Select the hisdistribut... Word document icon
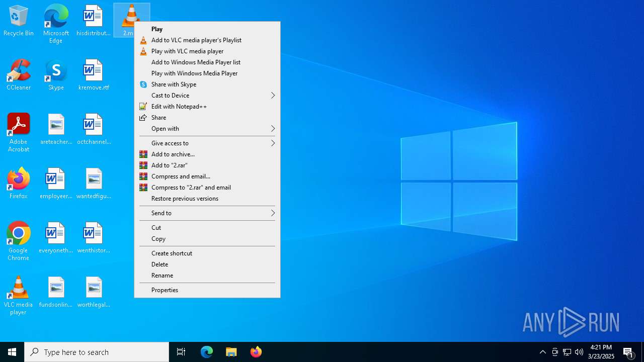 (94, 21)
